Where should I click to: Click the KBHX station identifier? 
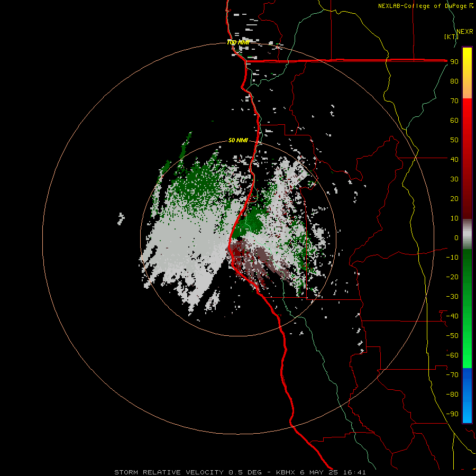[x=285, y=472]
